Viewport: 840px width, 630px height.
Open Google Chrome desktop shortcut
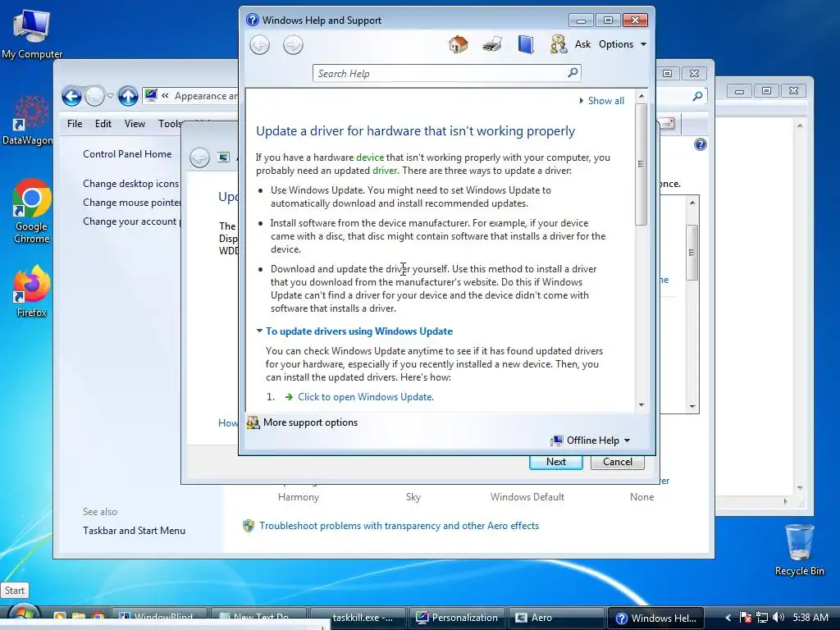[32, 211]
